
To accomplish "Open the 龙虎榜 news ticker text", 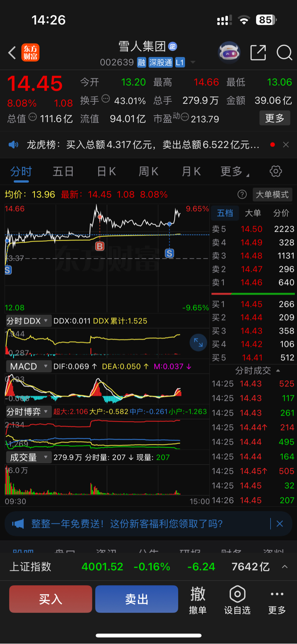I will pos(143,145).
